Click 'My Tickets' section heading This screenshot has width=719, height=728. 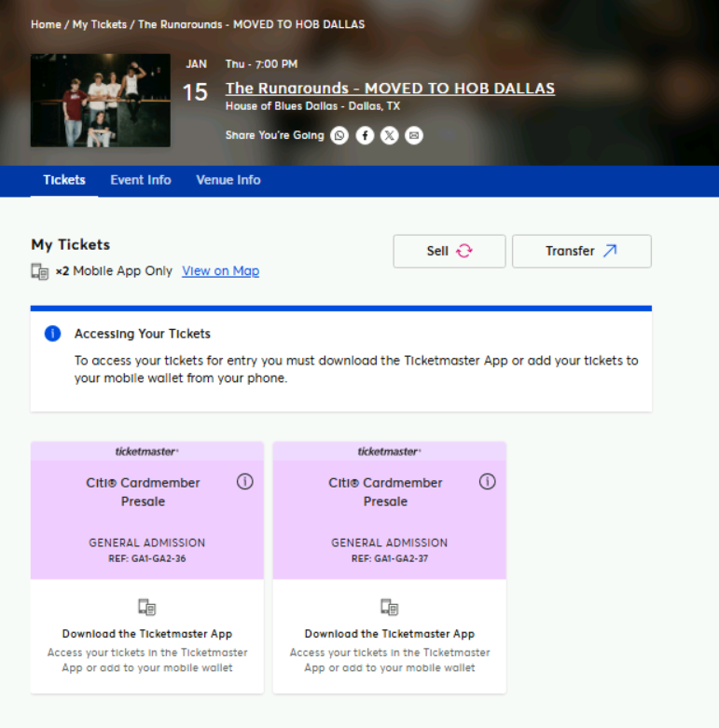click(71, 244)
